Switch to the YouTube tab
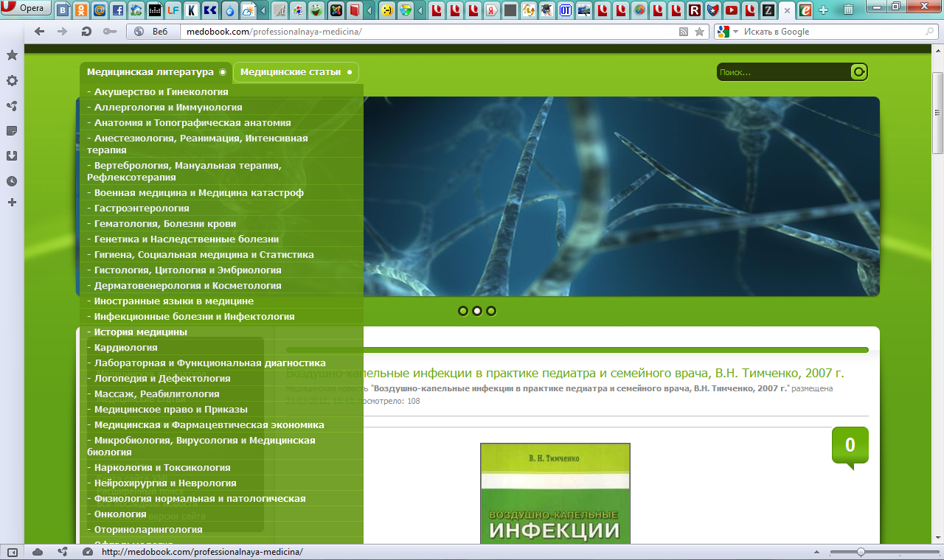 (732, 10)
